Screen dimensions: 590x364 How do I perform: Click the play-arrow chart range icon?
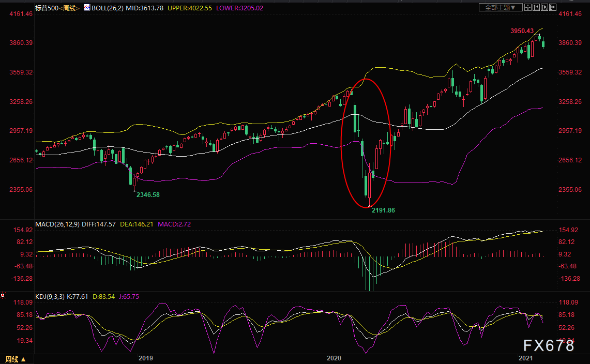click(x=544, y=8)
